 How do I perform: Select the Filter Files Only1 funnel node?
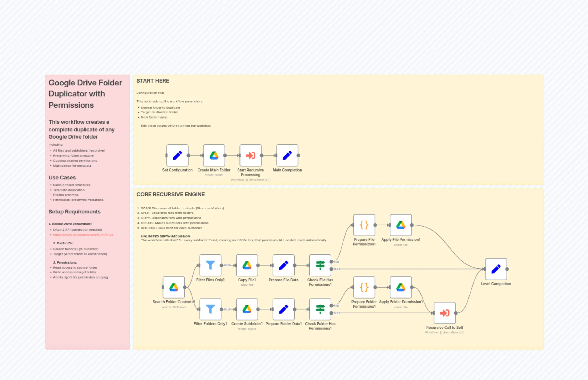tap(210, 265)
